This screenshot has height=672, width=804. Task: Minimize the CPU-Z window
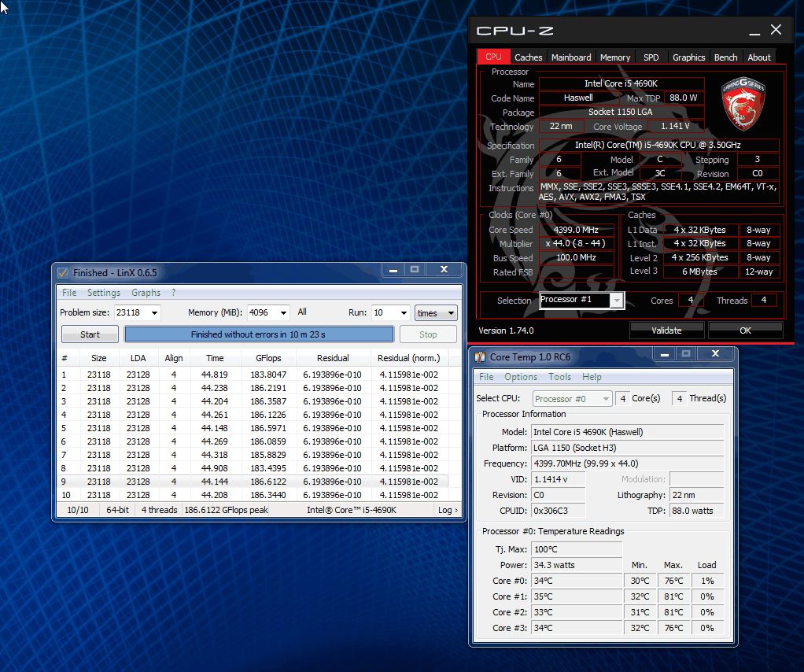(754, 31)
